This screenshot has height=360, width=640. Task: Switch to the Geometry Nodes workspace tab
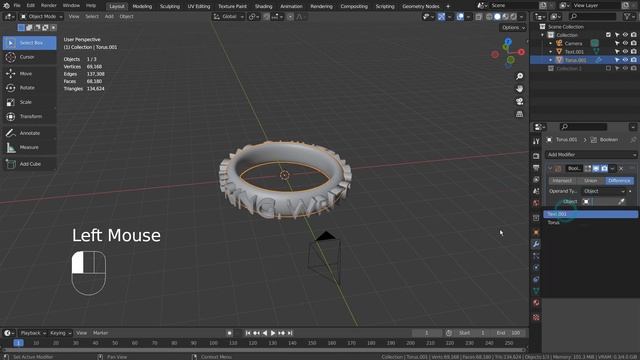420,6
